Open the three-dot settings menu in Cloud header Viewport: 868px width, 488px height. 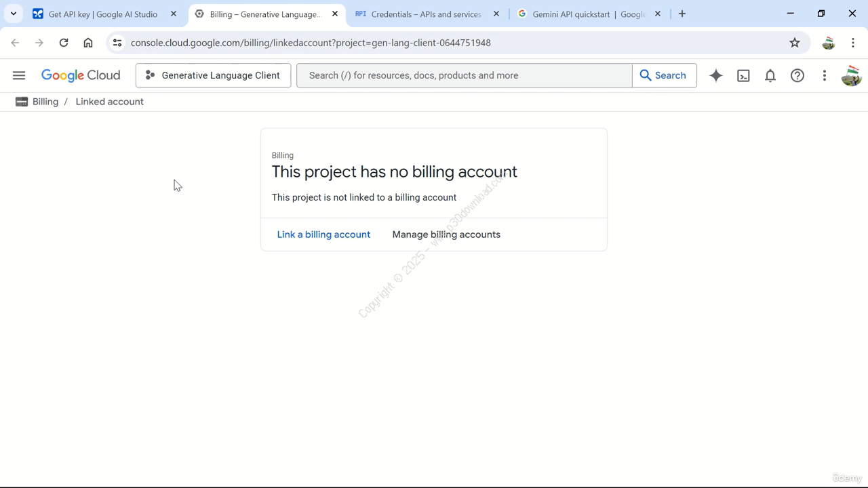pyautogui.click(x=825, y=76)
